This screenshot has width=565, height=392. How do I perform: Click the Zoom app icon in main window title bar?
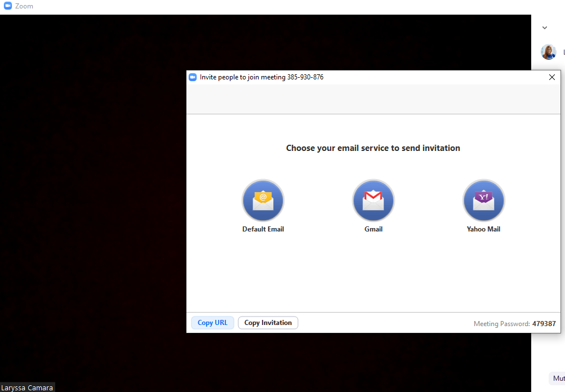point(8,6)
